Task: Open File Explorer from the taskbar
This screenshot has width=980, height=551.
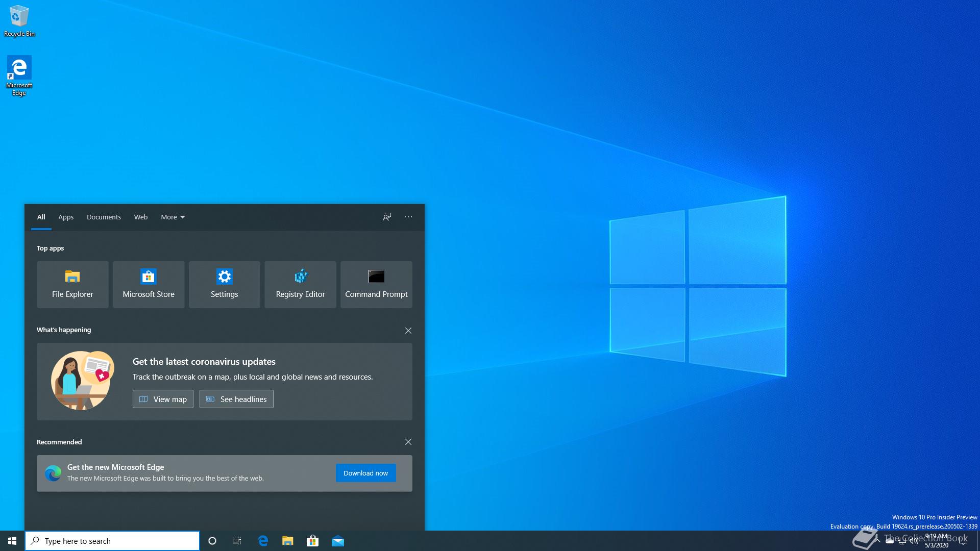Action: pos(288,541)
